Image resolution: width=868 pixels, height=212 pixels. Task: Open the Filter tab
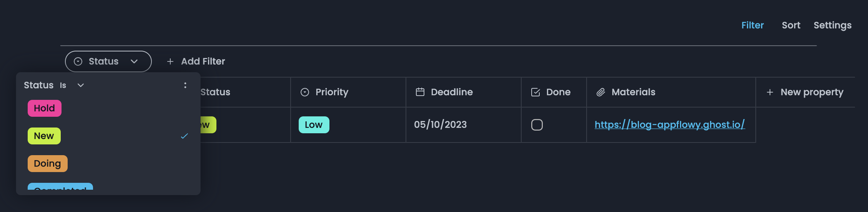pyautogui.click(x=752, y=25)
